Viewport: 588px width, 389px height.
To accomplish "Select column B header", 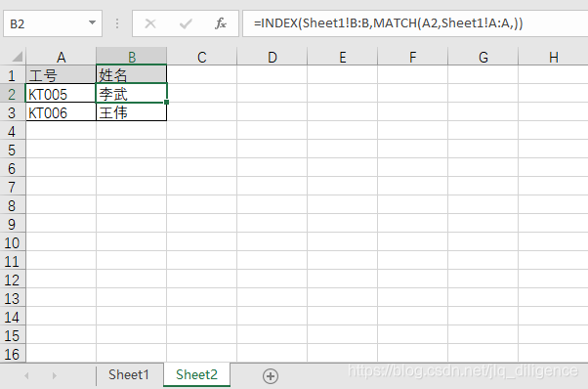I will [x=131, y=57].
